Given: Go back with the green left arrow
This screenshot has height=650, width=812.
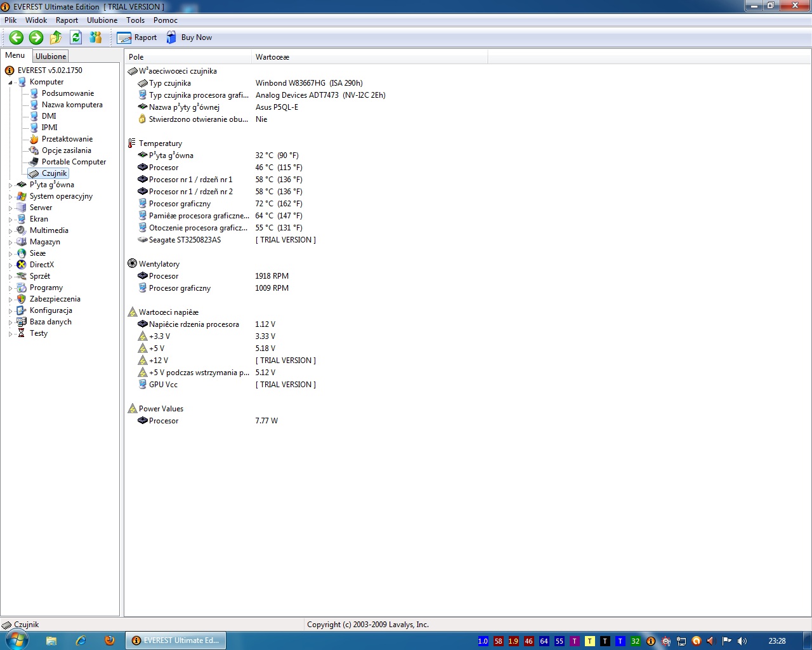Looking at the screenshot, I should [16, 37].
